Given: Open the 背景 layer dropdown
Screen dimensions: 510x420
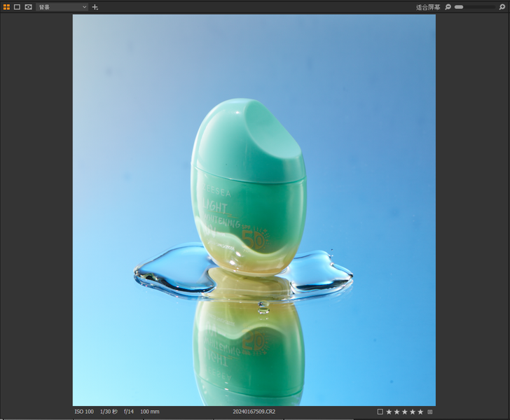Looking at the screenshot, I should [62, 7].
